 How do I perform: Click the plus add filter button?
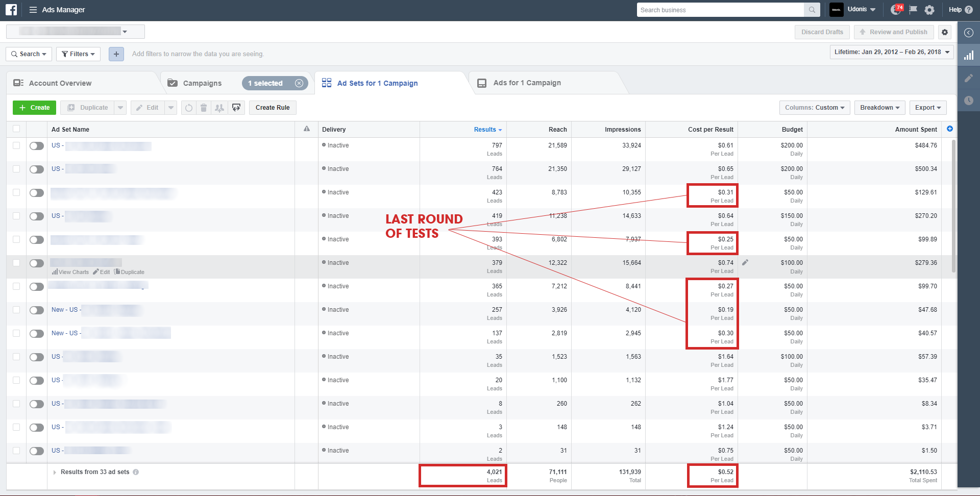pos(116,54)
